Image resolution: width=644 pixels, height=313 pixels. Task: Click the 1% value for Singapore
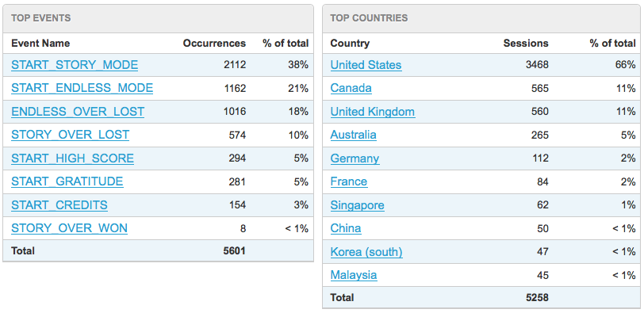629,205
